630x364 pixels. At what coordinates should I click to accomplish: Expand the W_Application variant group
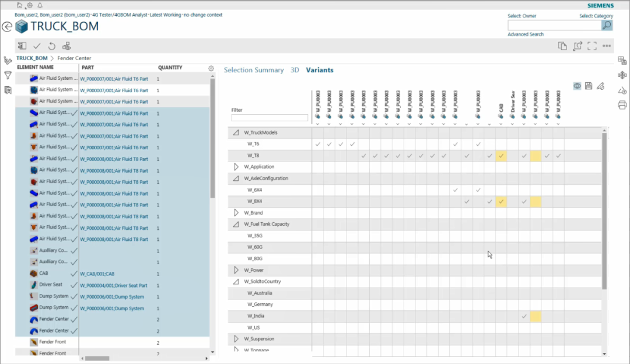click(x=236, y=167)
